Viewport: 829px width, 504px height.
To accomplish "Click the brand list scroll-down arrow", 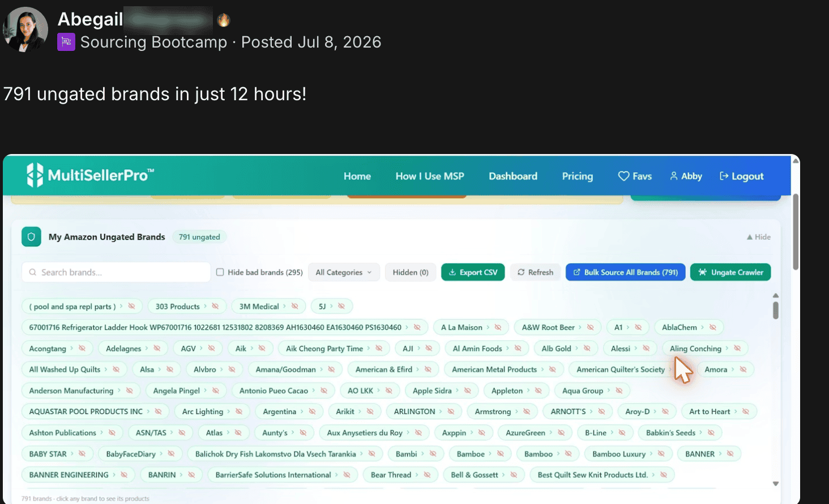I will tap(776, 484).
